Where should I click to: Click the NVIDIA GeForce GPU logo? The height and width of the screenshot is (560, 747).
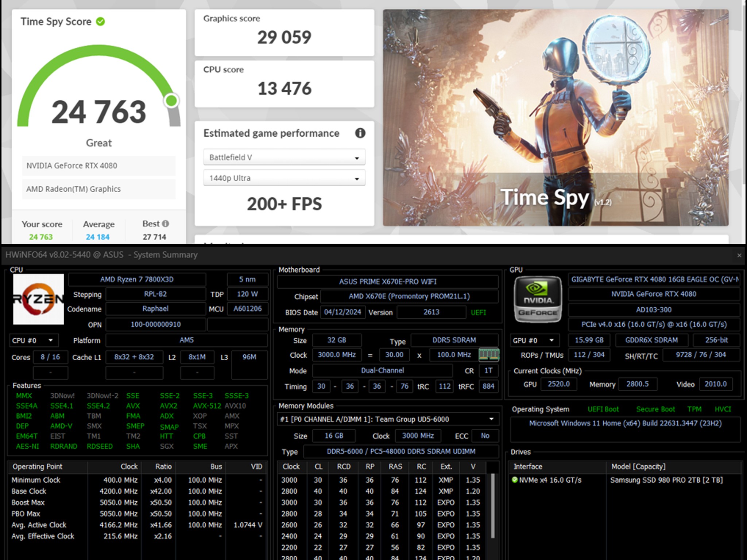click(x=538, y=299)
